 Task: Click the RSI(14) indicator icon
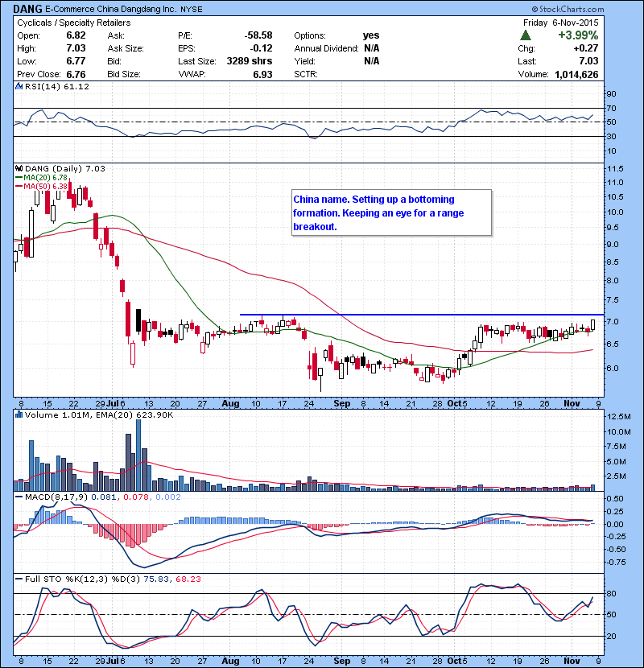19,86
